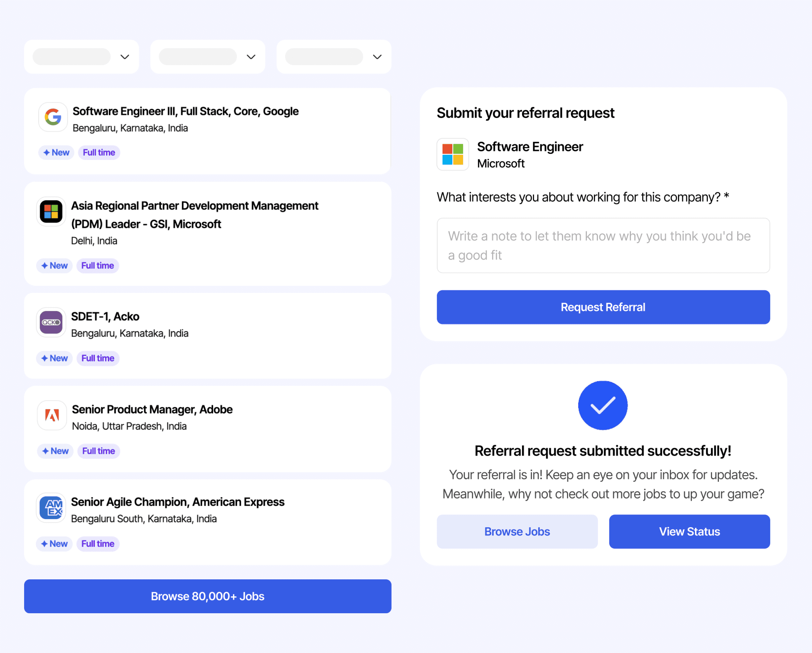Click the Browse 80,000+ Jobs button
This screenshot has width=812, height=653.
[207, 596]
